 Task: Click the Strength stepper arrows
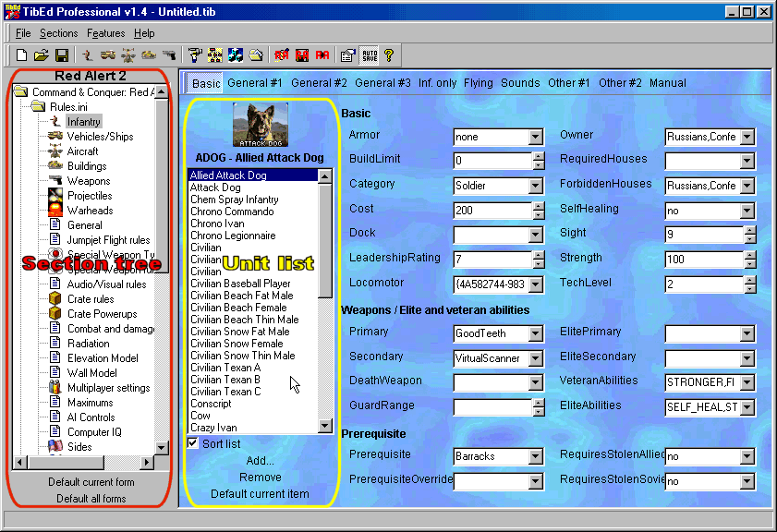tap(750, 259)
